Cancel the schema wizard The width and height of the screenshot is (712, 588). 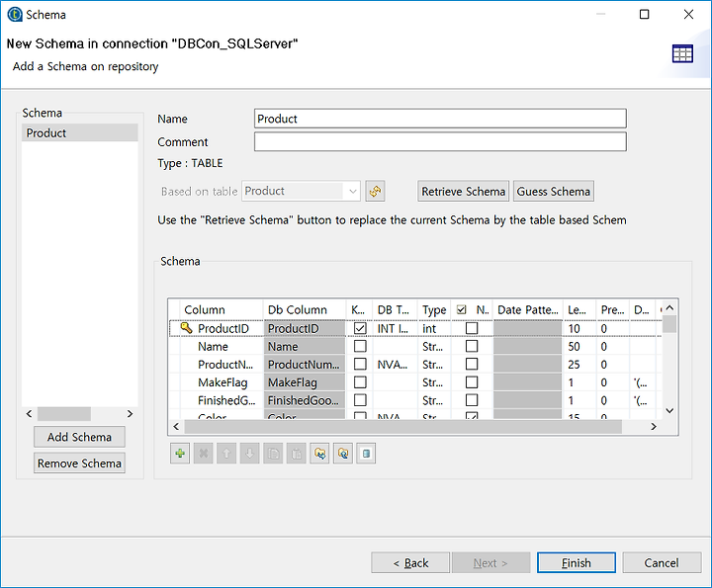pos(662,562)
